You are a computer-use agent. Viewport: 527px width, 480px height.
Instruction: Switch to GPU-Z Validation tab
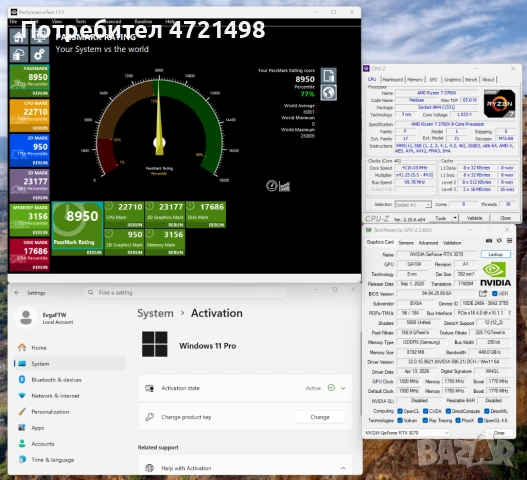tap(452, 243)
